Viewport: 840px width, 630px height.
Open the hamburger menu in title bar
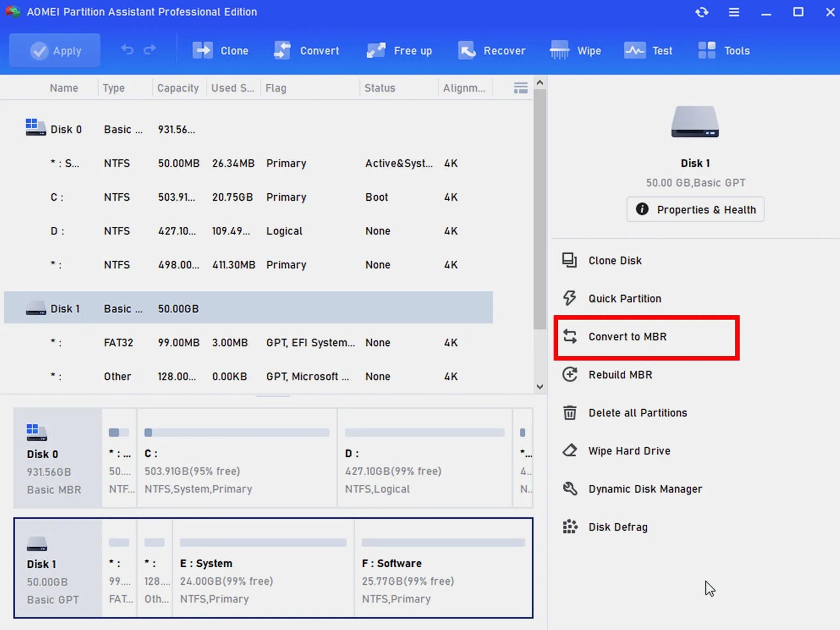734,12
